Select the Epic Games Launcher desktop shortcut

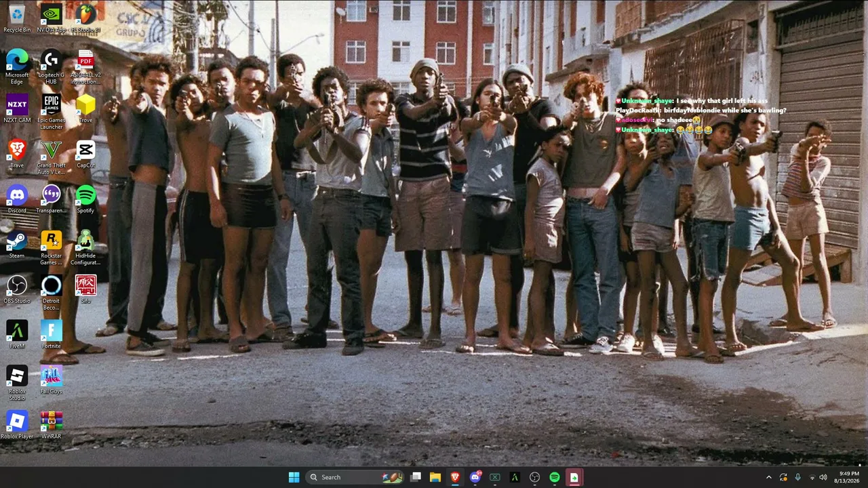(x=51, y=112)
